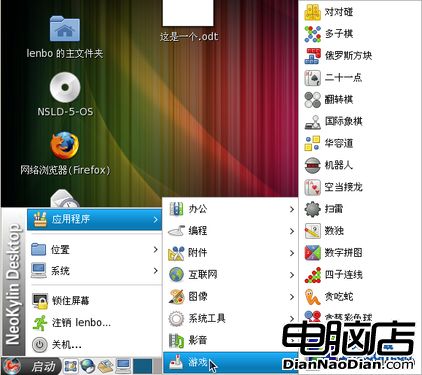Open the 系统工具 system tools category
Viewport: 422px width, 375px height.
pyautogui.click(x=230, y=318)
